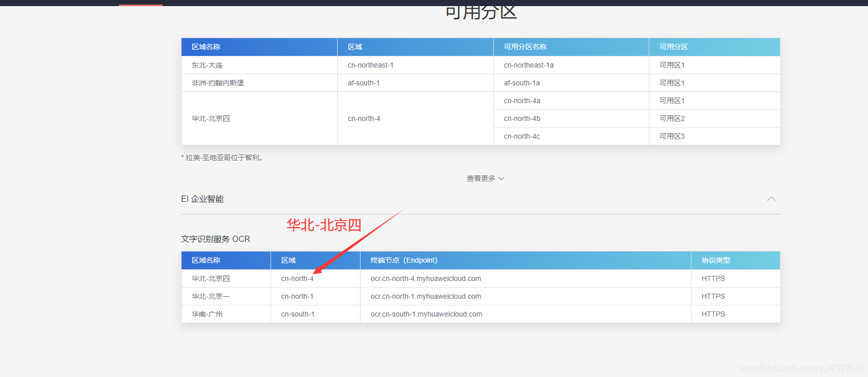Click 可用区3 in the cn-north-4c row

coord(672,136)
